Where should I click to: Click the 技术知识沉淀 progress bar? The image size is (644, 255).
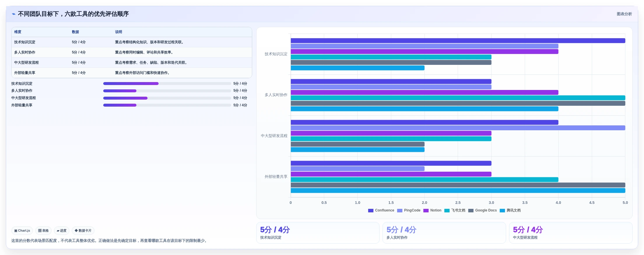167,84
